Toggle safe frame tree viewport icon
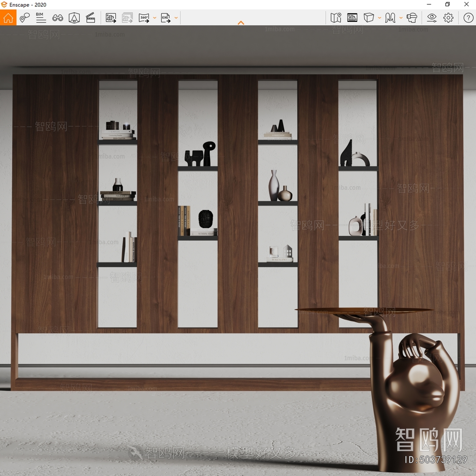476x476 pixels. pos(74,18)
